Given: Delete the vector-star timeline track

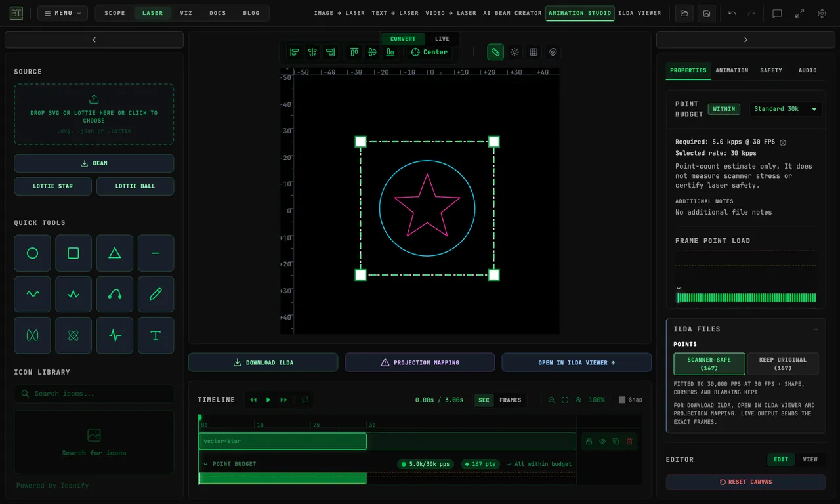Looking at the screenshot, I should point(629,442).
